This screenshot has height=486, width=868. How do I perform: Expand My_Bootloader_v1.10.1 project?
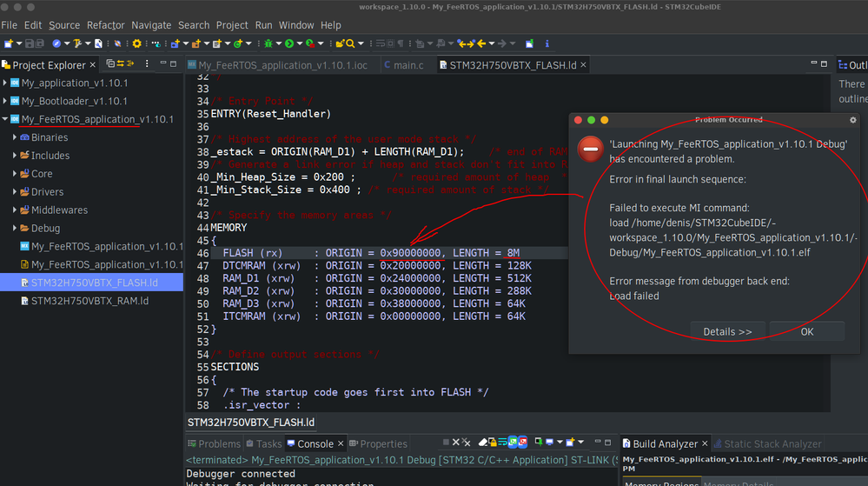pyautogui.click(x=5, y=101)
